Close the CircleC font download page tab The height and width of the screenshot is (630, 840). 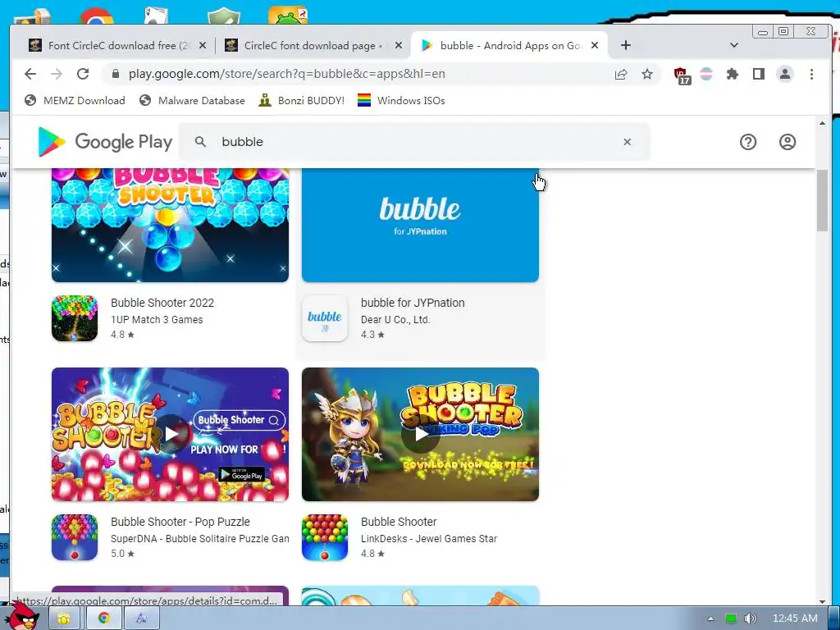[399, 46]
